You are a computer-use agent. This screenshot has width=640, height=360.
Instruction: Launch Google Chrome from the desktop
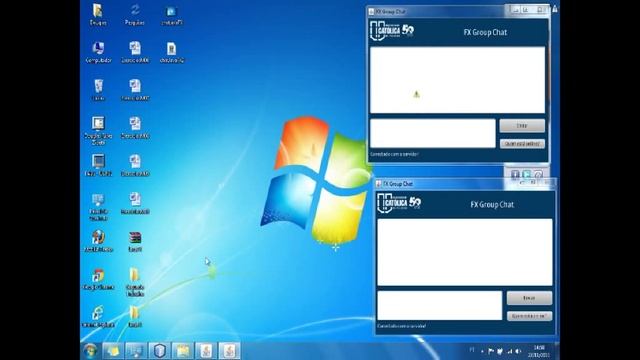[98, 279]
